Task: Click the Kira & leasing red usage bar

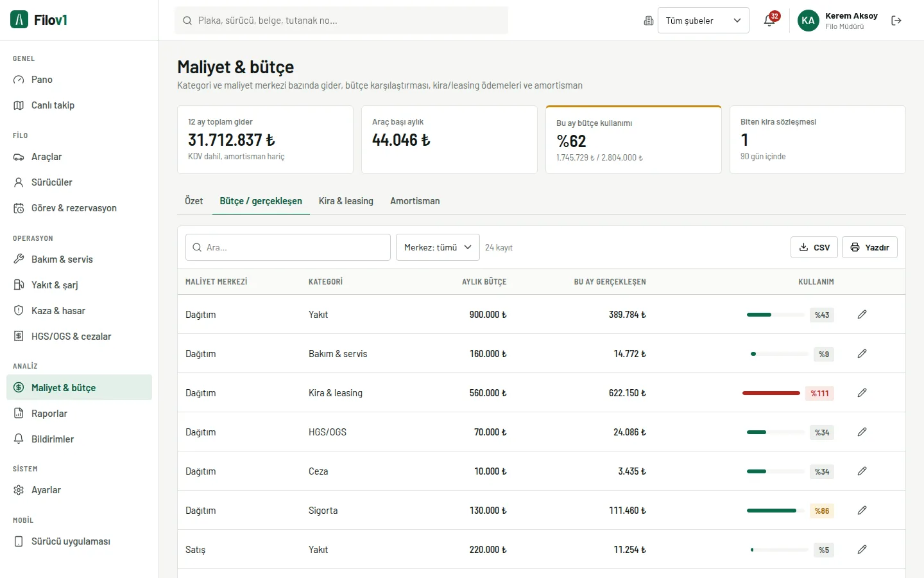Action: click(771, 393)
